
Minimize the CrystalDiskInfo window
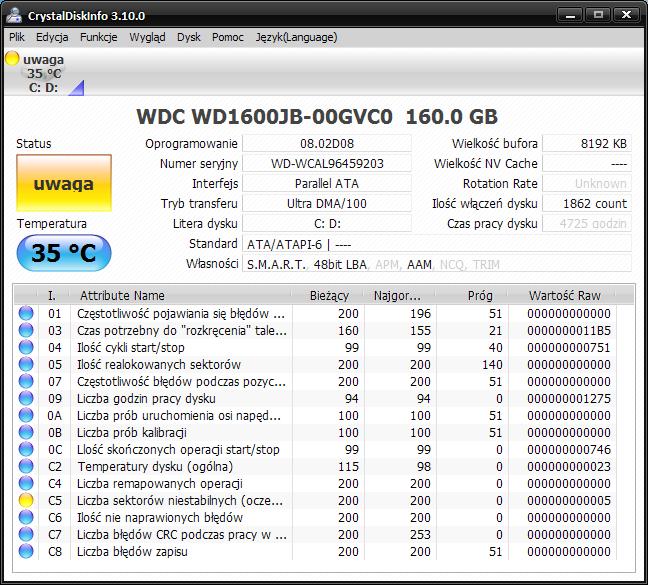570,15
